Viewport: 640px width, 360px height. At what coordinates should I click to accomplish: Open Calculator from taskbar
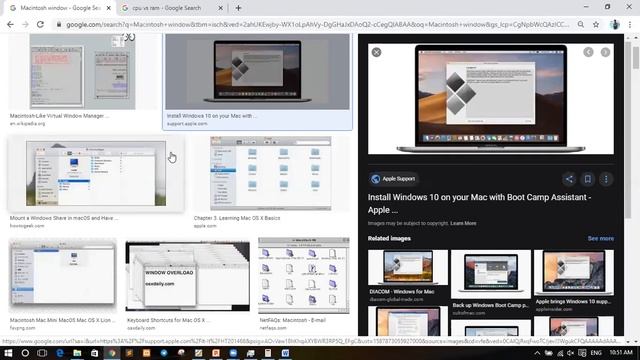(x=268, y=353)
